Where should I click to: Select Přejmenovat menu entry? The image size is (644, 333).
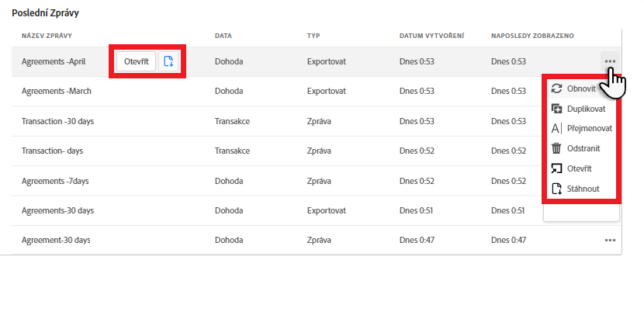click(x=590, y=129)
